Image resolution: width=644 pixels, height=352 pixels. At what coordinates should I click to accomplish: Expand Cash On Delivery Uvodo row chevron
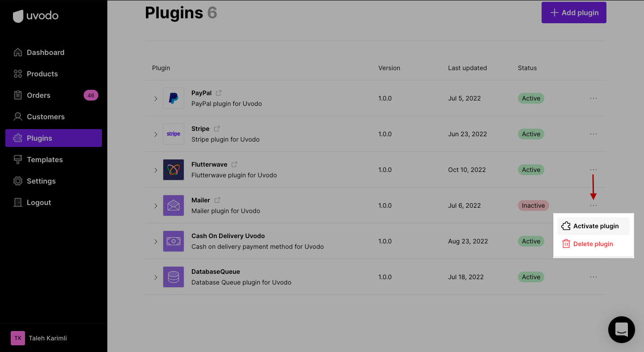(x=156, y=241)
